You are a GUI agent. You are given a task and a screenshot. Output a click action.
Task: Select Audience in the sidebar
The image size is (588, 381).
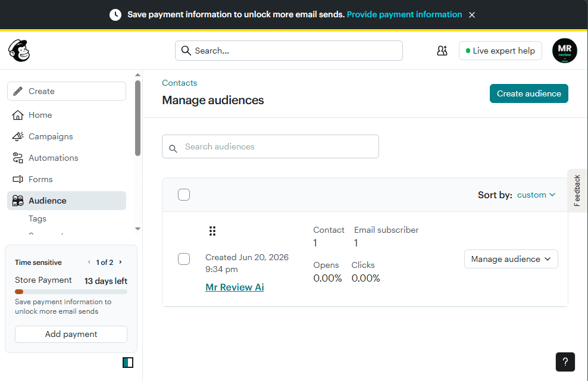point(67,201)
